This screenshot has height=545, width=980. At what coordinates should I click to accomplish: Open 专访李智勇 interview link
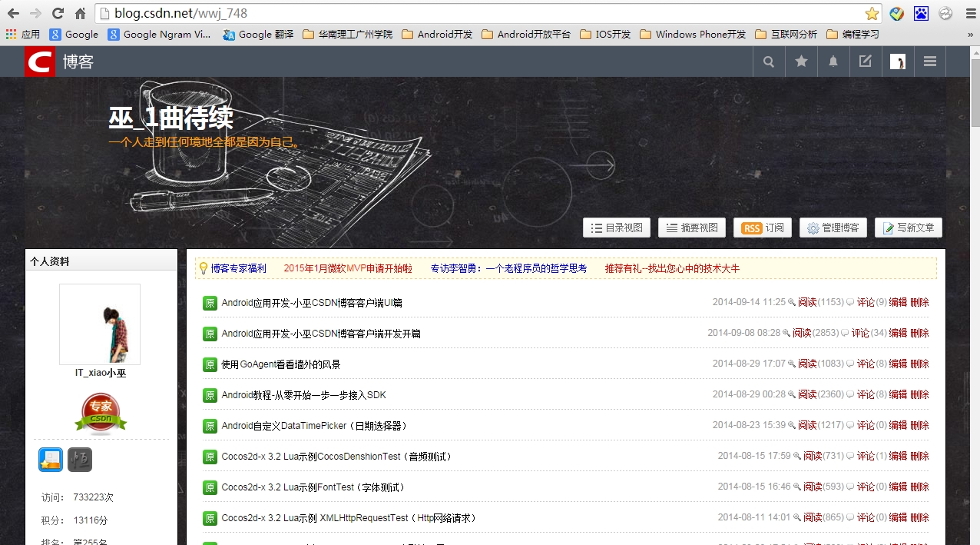508,268
